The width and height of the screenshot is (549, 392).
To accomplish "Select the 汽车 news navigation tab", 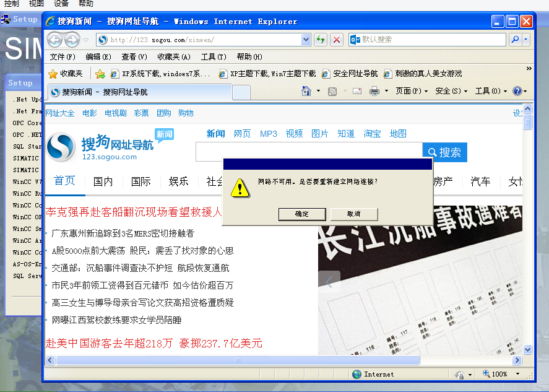I will (x=480, y=181).
